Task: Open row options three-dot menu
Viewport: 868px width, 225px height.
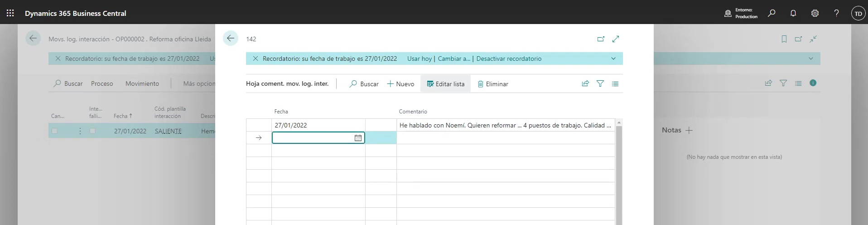Action: pos(80,131)
